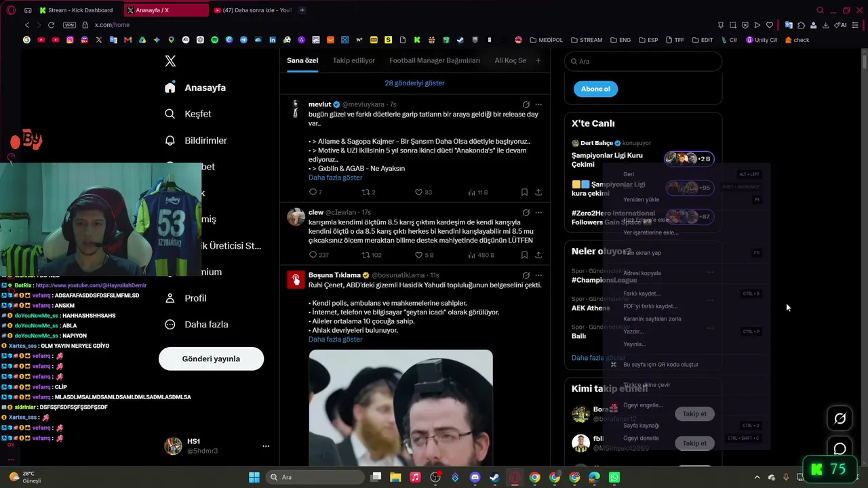Viewport: 868px width, 488px height.
Task: Open the Profil page icon
Action: (x=170, y=298)
